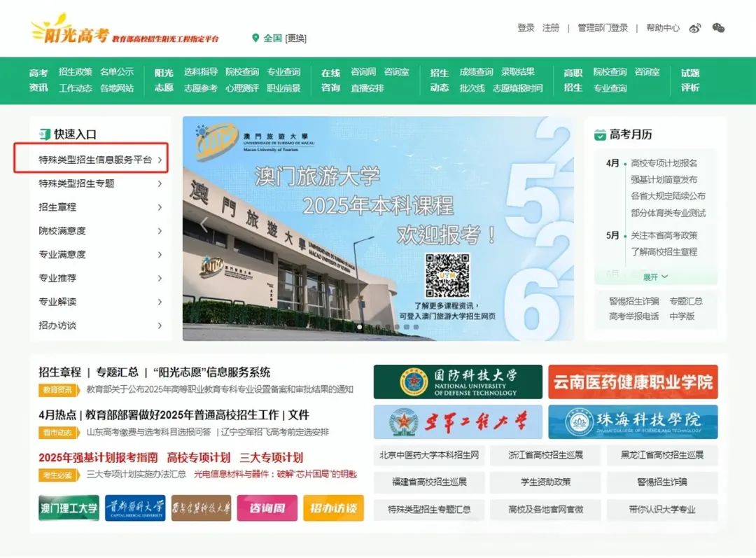Screen dimensions: 756x558
Task: Open 珠海科技学院 banner
Action: (633, 422)
